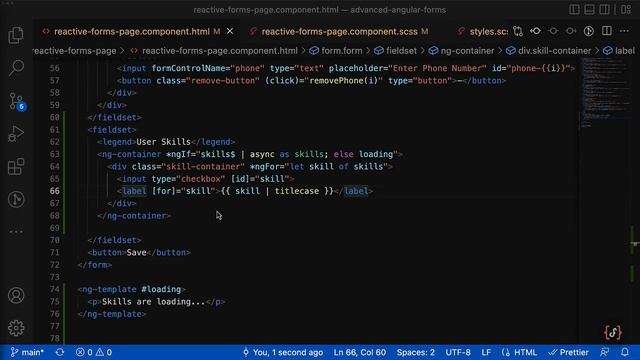Click 'skills$ | async' expression on line 63
The image size is (640, 360).
(238, 154)
